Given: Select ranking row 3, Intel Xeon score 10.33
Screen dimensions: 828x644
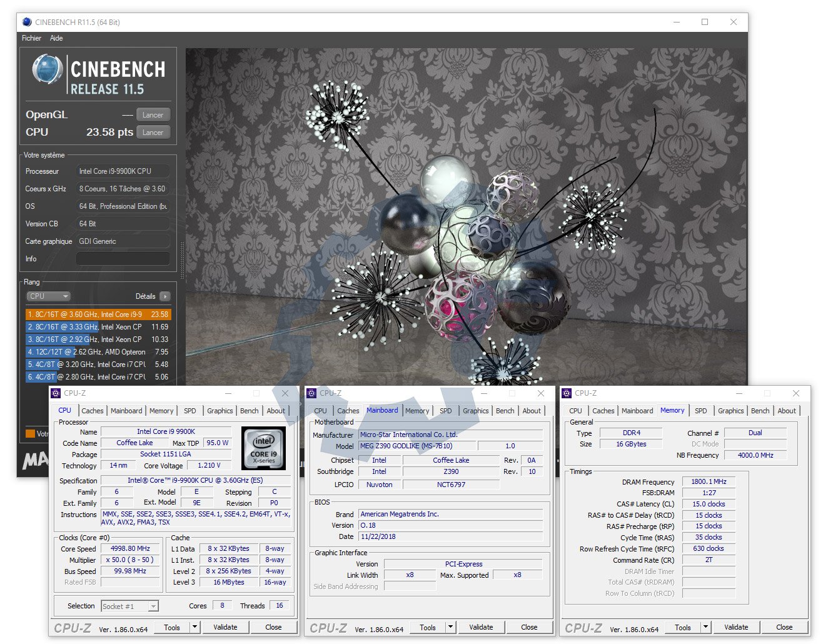Looking at the screenshot, I should coord(98,340).
